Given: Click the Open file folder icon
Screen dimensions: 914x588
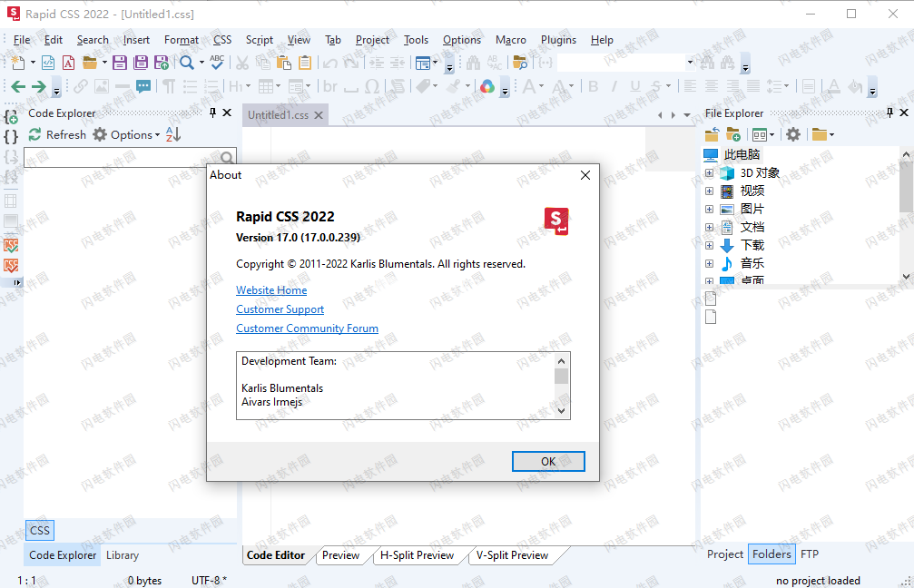Looking at the screenshot, I should (x=90, y=63).
